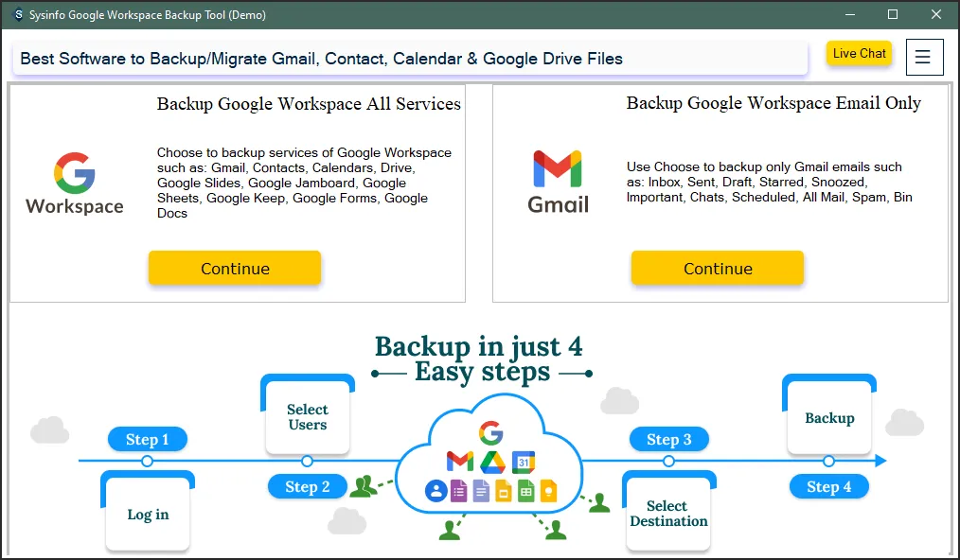Screen dimensions: 960x560
Task: Click the Gmail emails description paragraph
Action: tap(769, 182)
